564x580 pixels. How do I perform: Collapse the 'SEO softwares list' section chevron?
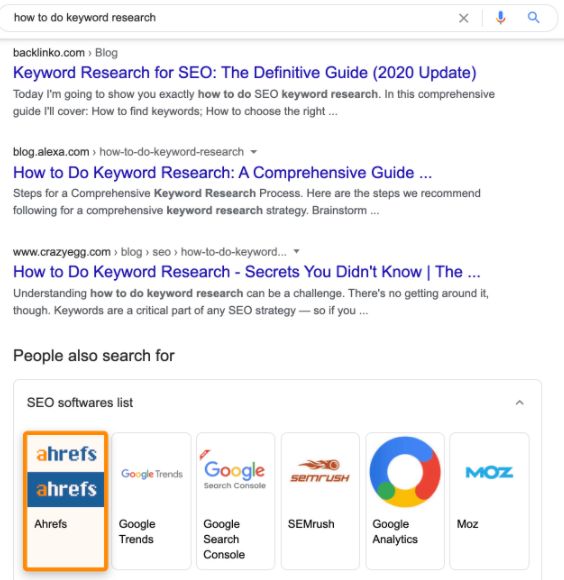pos(520,402)
